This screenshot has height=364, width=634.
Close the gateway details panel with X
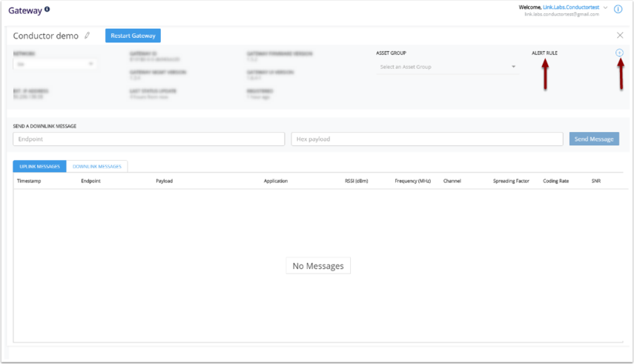tap(620, 36)
